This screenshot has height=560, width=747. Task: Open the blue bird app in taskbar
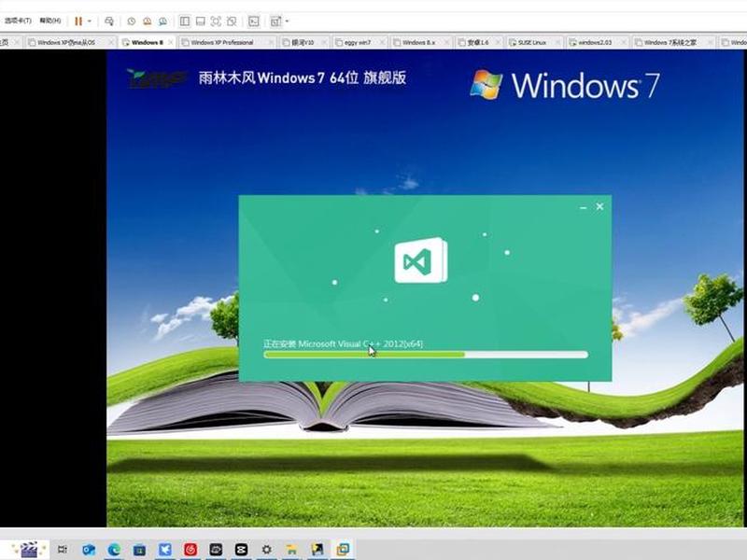165,550
